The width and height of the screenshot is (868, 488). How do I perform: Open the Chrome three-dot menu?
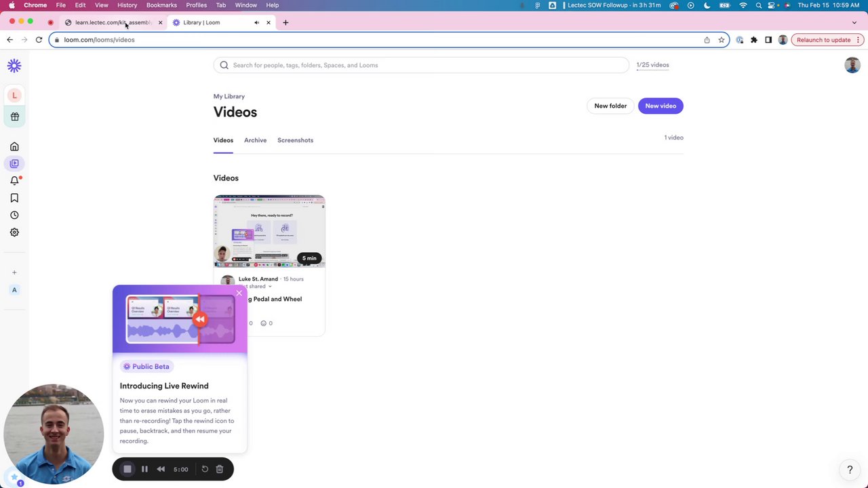859,40
